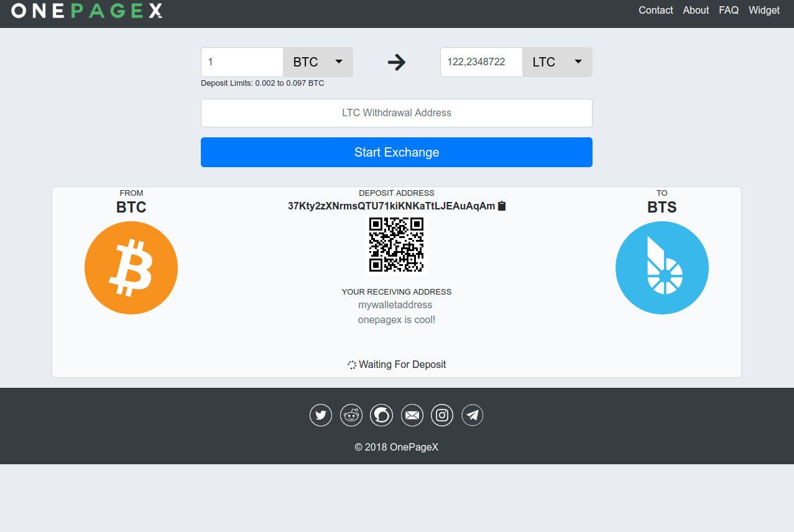Select the deposit address text 37Kty2zX...
This screenshot has width=794, height=532.
(x=392, y=206)
